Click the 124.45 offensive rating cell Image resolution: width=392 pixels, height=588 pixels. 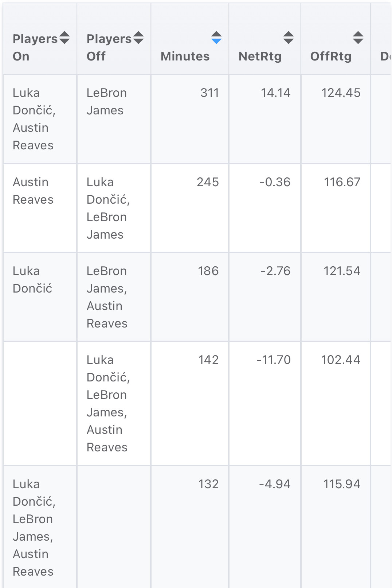pyautogui.click(x=341, y=93)
